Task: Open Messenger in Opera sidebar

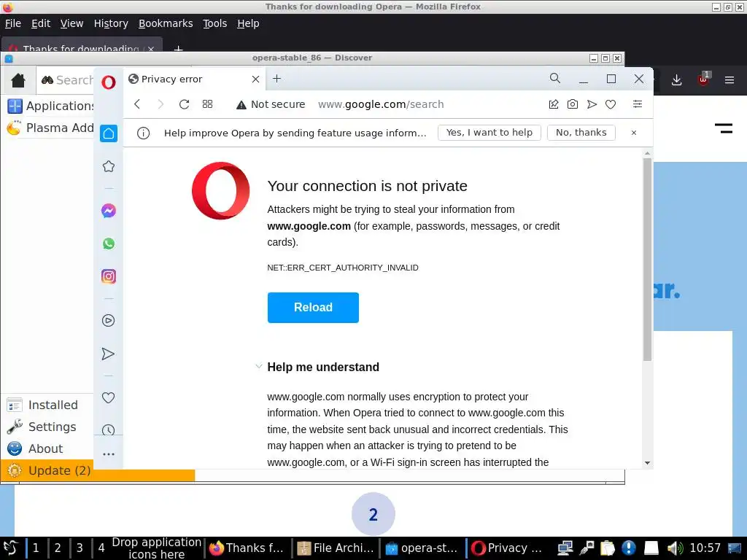Action: click(109, 211)
